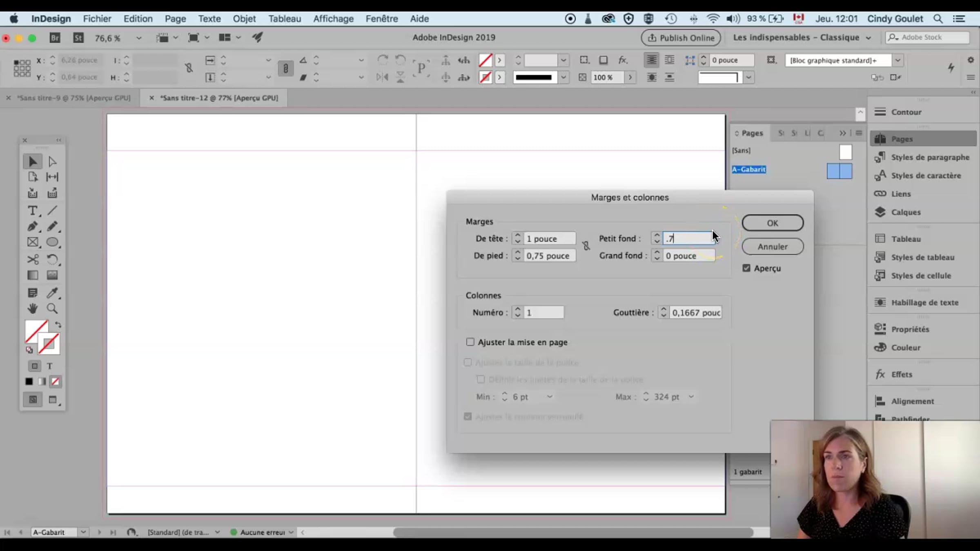Viewport: 980px width, 551px height.
Task: Enable Ajuster la mise en page
Action: pyautogui.click(x=470, y=342)
